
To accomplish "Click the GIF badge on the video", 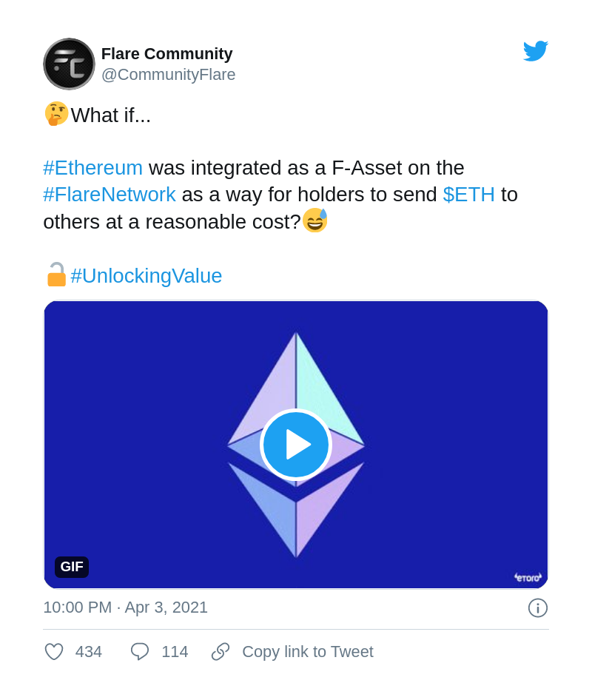I will pos(71,567).
